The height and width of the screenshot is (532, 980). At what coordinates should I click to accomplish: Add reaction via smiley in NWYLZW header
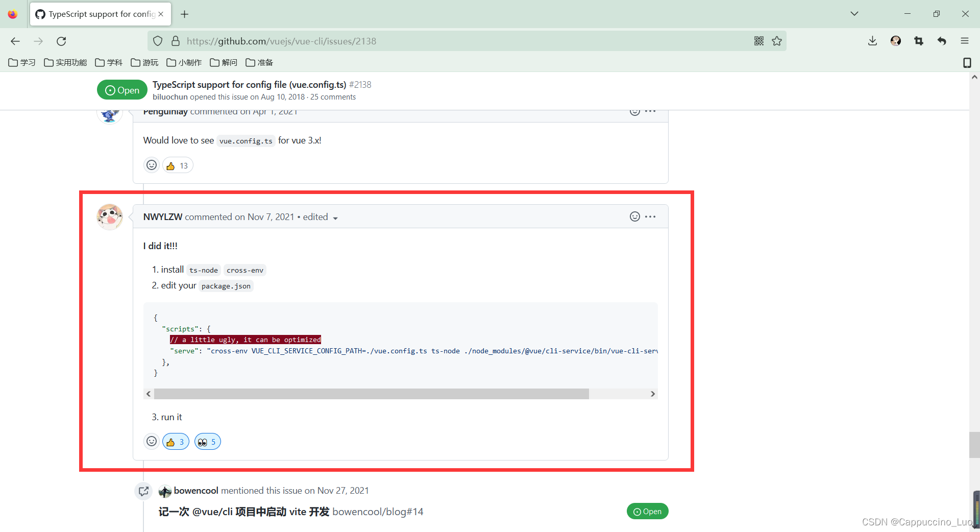(x=634, y=216)
